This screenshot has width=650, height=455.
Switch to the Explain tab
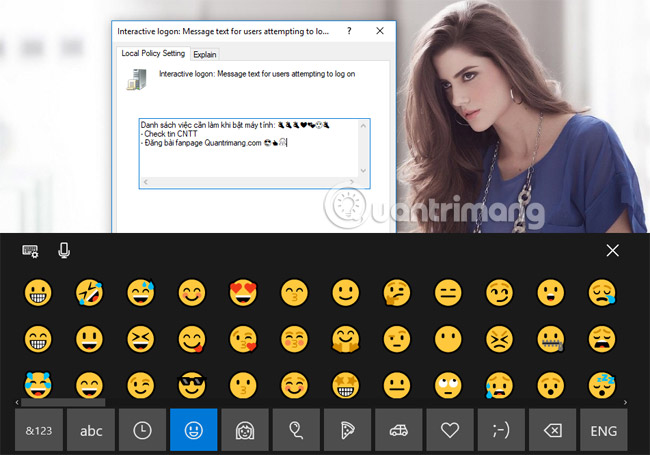click(x=204, y=53)
